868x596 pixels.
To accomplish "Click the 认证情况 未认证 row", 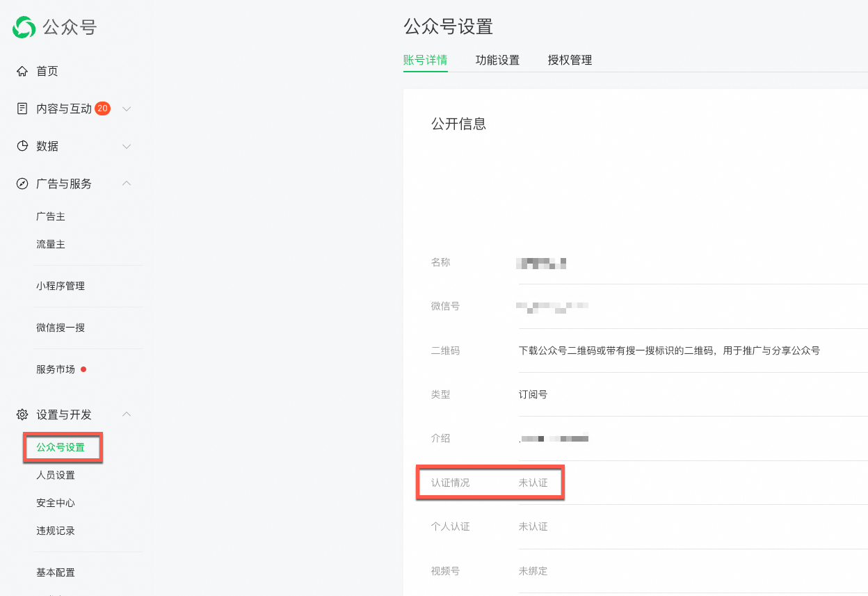I will (490, 483).
